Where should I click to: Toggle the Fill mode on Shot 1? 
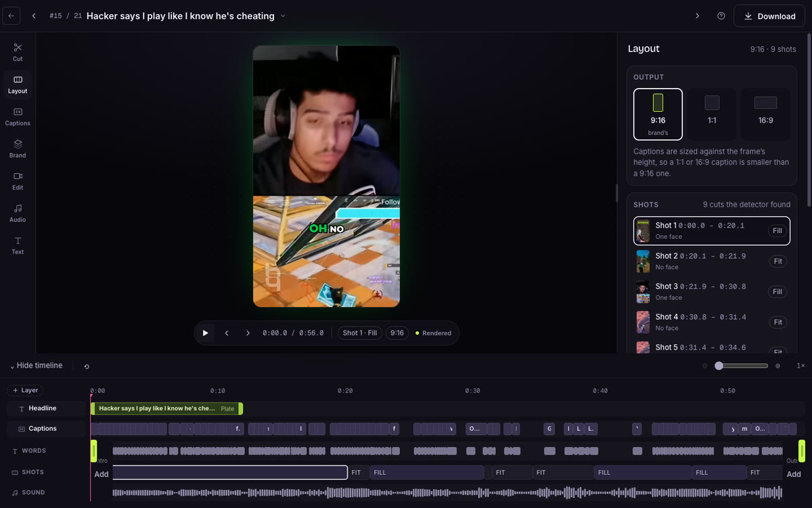(777, 231)
